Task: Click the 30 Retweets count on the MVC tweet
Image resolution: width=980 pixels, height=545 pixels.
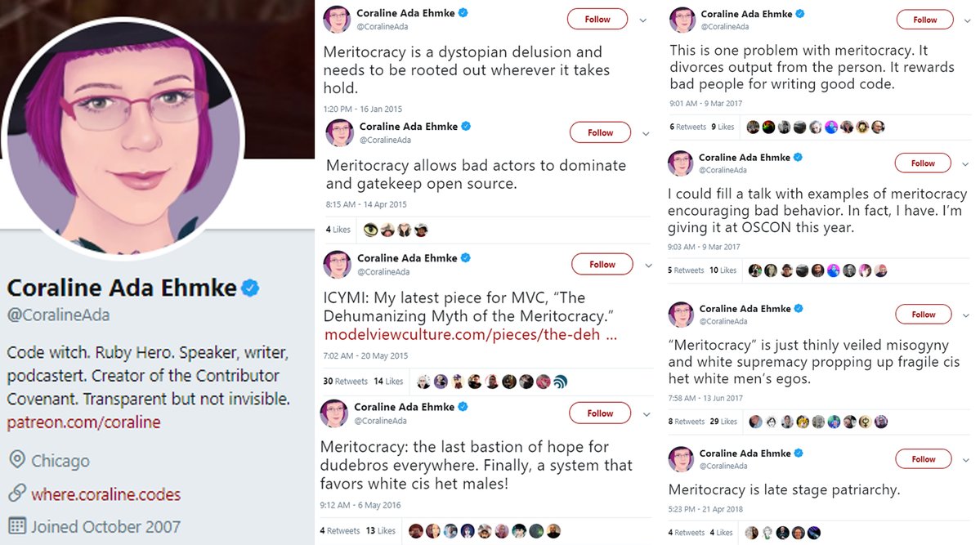Action: (345, 381)
